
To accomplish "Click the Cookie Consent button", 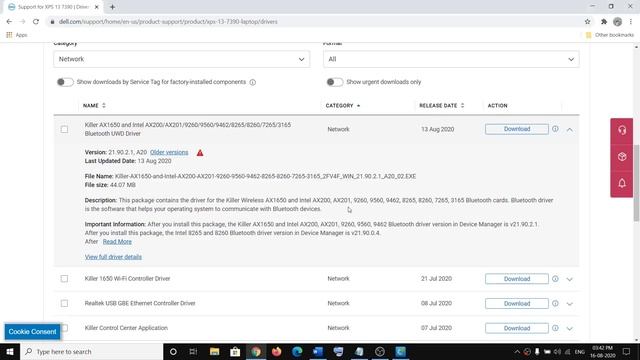I will (x=32, y=331).
